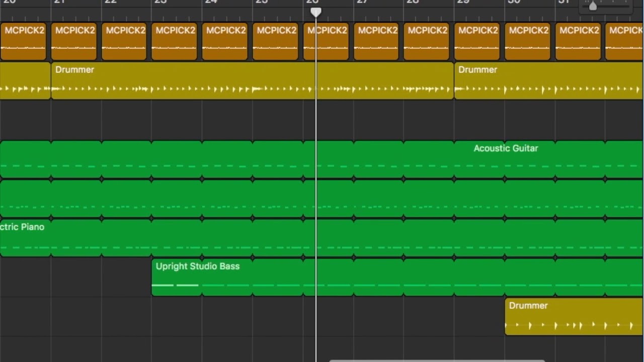The width and height of the screenshot is (644, 362).
Task: Select the Drummer region starting at bar 29
Action: pyautogui.click(x=549, y=80)
